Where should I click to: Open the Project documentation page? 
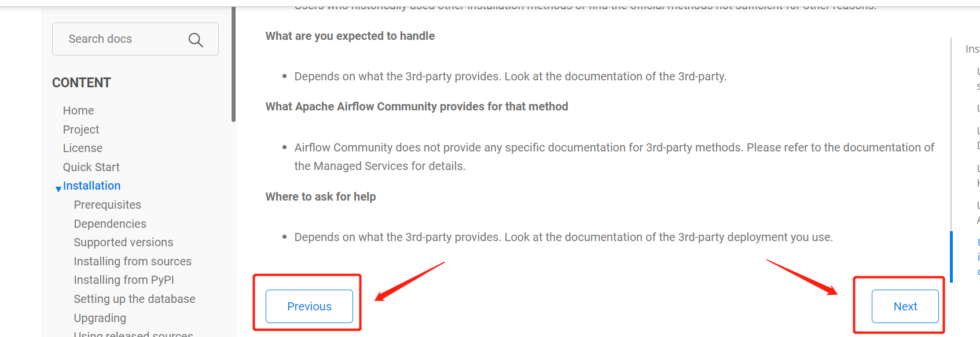[x=80, y=129]
